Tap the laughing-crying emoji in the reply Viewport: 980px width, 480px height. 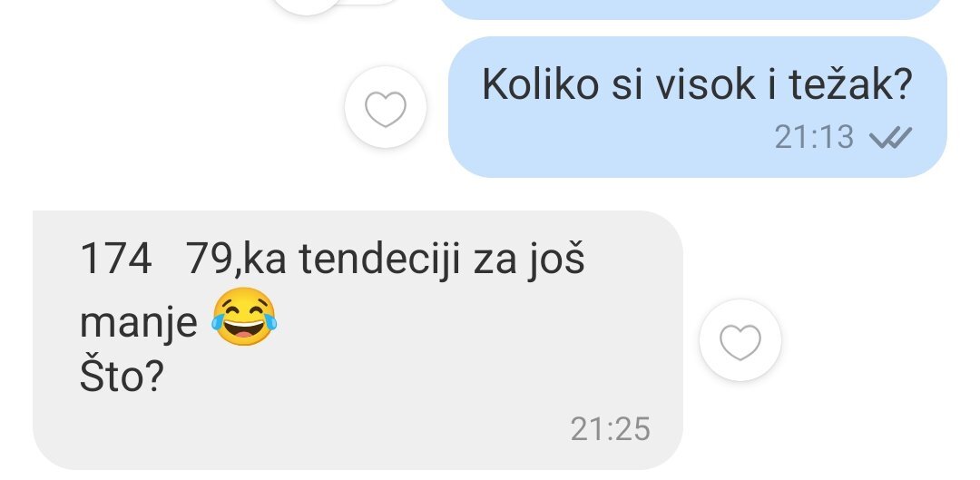(244, 317)
